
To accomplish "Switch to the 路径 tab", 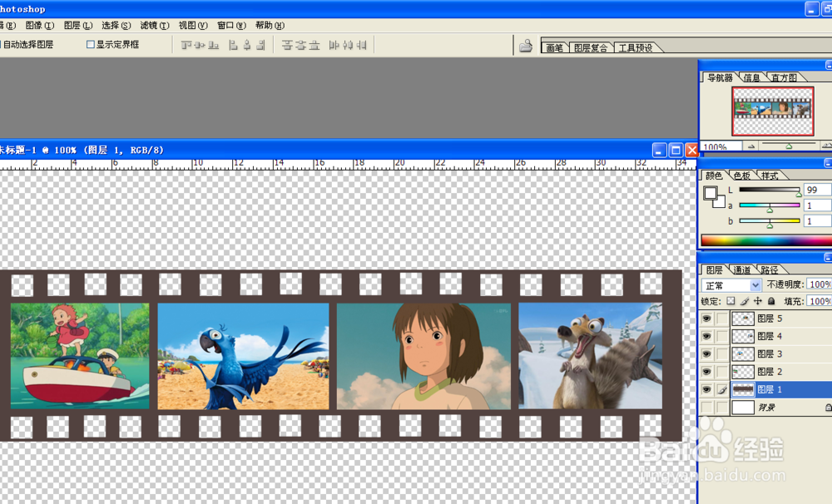I will click(x=770, y=270).
